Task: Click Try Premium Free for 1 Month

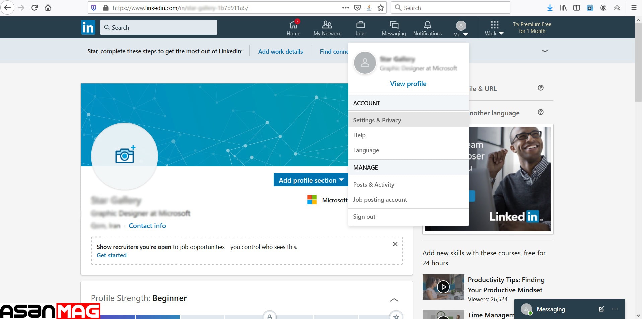Action: tap(532, 27)
